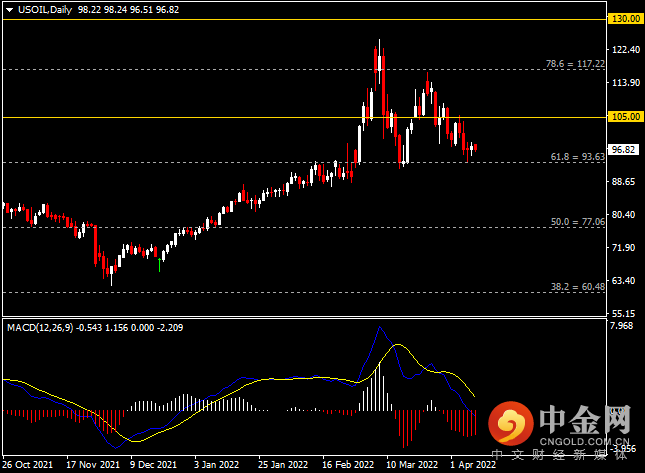645x473 pixels.
Task: Click the 3 Jan 2022 date marker
Action: 218,465
